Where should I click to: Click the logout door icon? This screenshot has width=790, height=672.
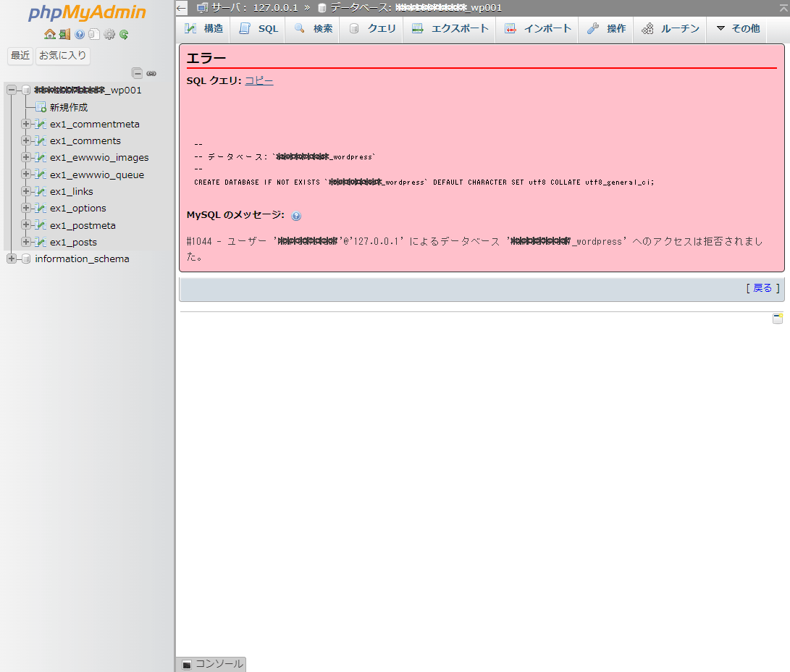tap(64, 34)
